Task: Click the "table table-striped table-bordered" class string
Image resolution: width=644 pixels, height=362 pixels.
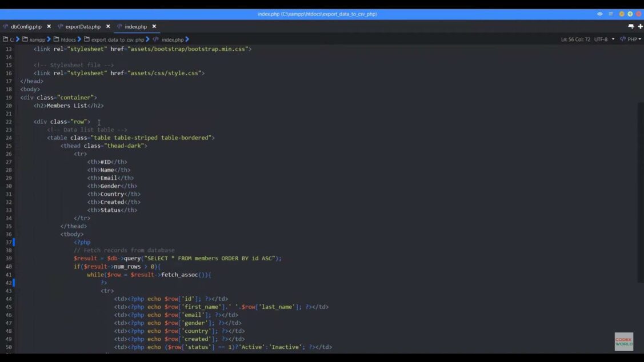Action: coord(151,138)
